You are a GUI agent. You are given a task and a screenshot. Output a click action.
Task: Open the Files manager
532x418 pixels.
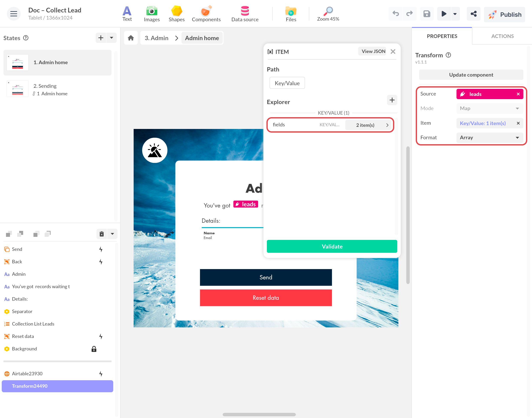coord(291,14)
